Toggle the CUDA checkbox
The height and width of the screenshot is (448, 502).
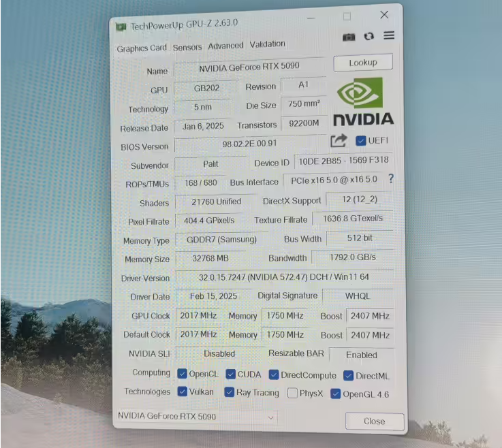tap(230, 374)
